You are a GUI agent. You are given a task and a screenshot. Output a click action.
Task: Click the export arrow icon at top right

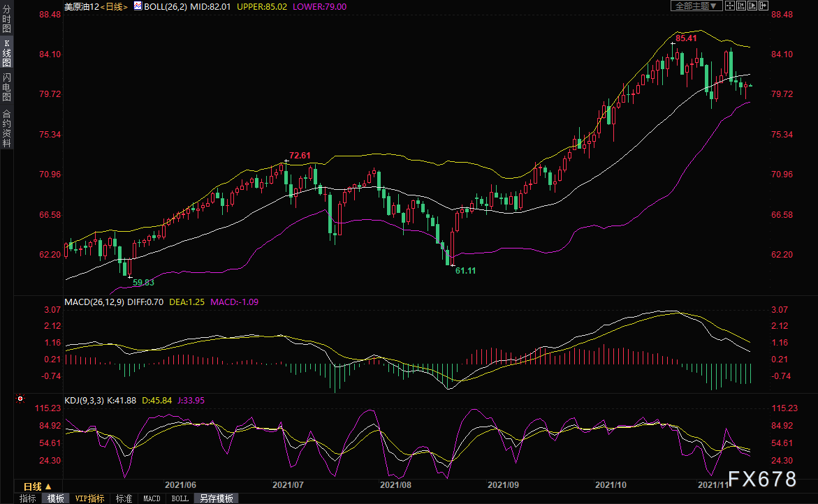click(764, 6)
